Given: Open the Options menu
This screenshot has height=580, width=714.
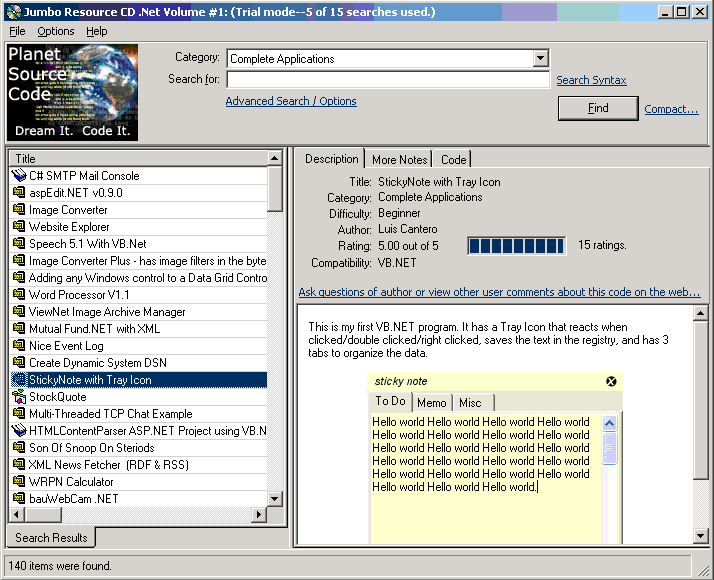Looking at the screenshot, I should pyautogui.click(x=56, y=31).
